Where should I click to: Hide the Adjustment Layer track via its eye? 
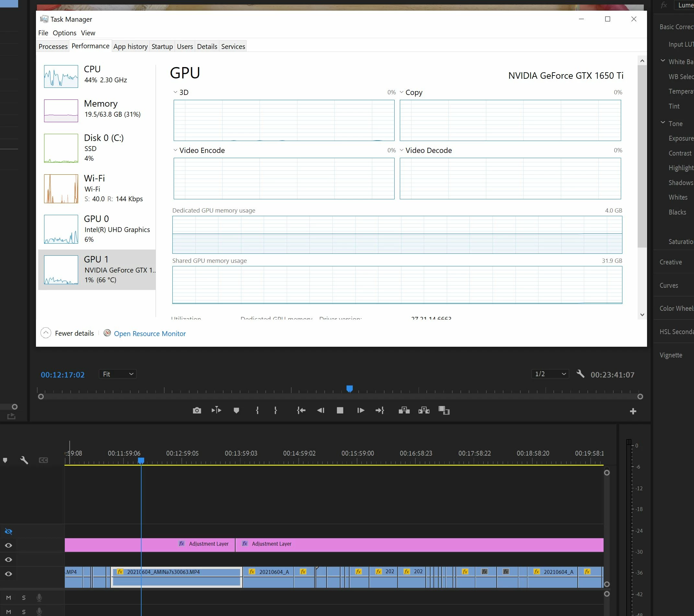tap(8, 545)
